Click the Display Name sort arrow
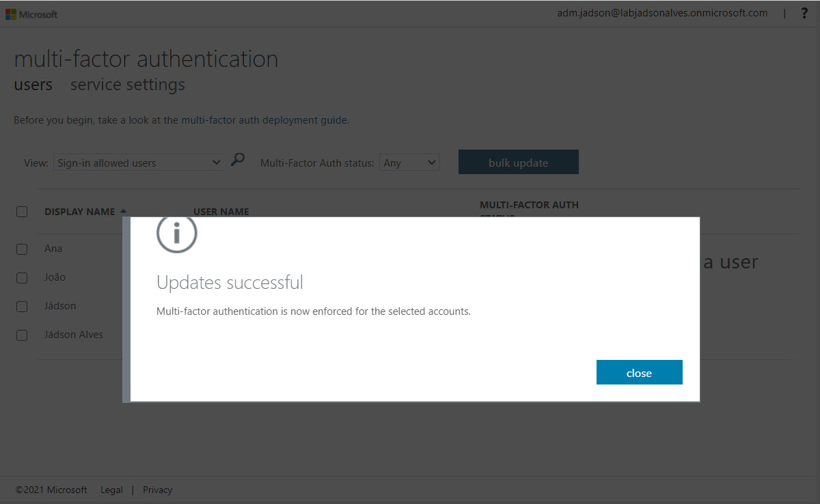This screenshot has height=504, width=820. click(123, 212)
